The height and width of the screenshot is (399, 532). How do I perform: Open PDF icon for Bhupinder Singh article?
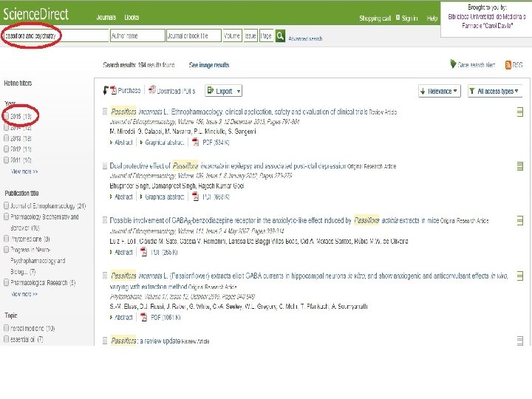pos(195,197)
